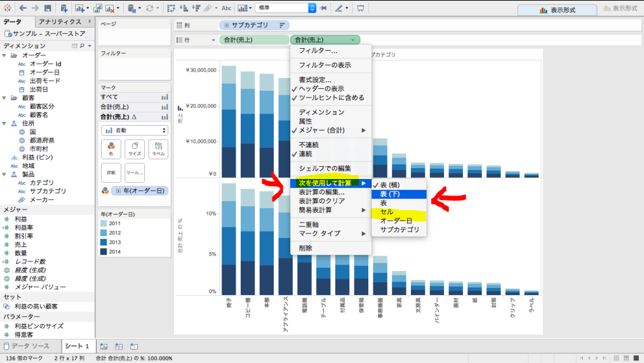Click the 表示形式 Show Me button

coord(557,10)
